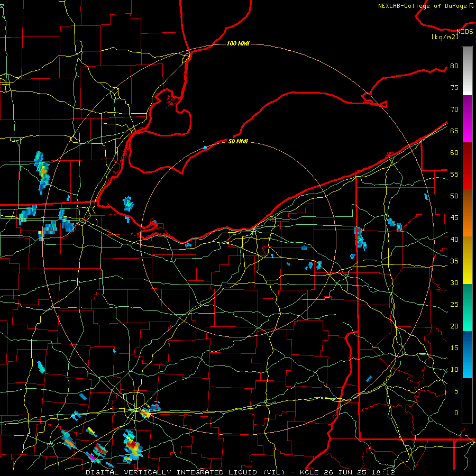Click the 55 value on the color scale
Image resolution: width=476 pixels, height=476 pixels.
pyautogui.click(x=454, y=175)
